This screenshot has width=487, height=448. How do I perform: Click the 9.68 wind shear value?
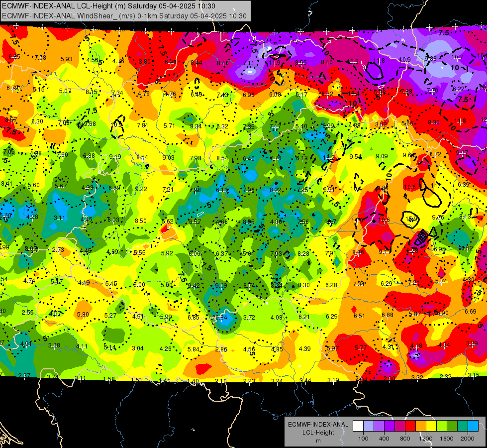tap(90, 124)
